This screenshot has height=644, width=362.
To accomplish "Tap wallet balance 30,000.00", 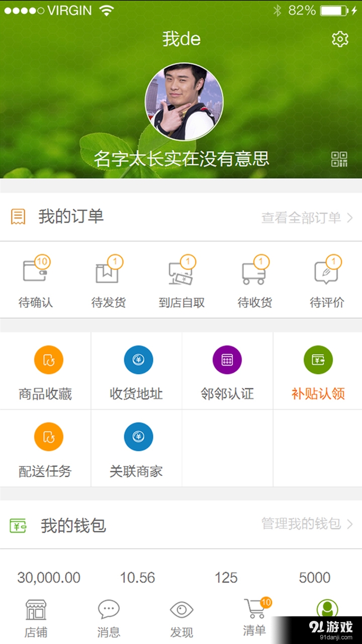I will (x=49, y=578).
